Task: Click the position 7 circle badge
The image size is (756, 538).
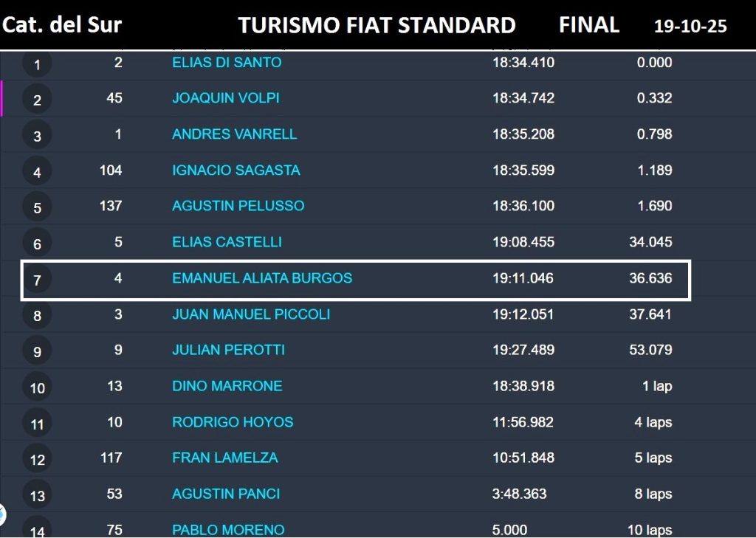Action: pyautogui.click(x=37, y=280)
